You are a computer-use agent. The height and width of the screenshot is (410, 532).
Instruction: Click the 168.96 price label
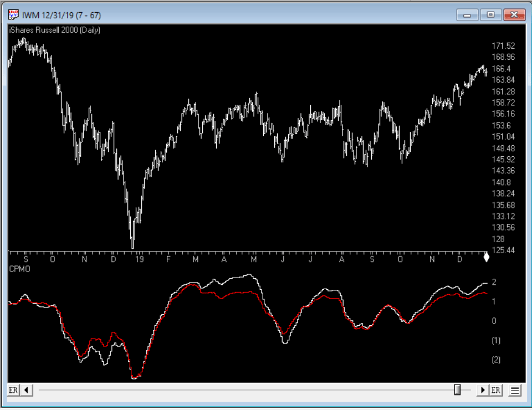pos(504,57)
